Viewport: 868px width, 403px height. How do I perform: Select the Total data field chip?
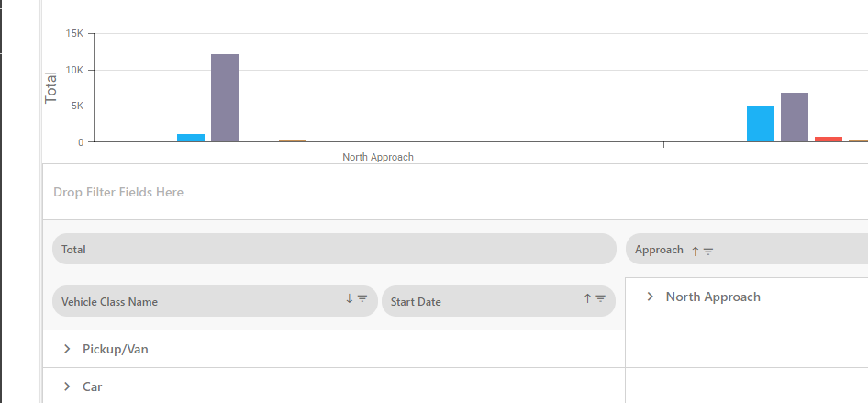330,249
